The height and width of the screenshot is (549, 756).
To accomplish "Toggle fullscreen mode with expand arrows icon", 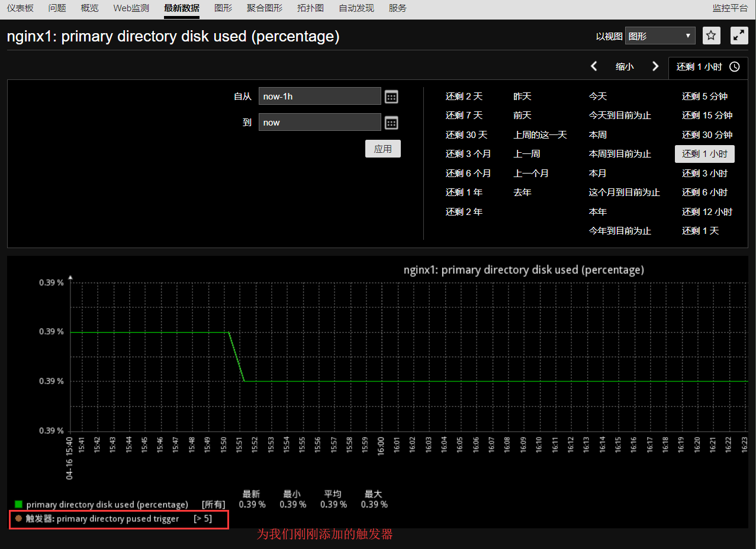I will (x=739, y=36).
